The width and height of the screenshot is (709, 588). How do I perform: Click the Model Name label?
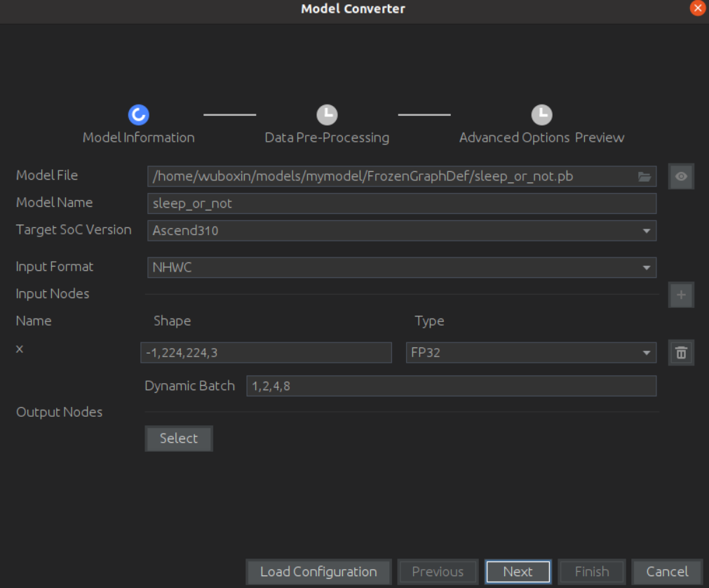[x=54, y=202]
